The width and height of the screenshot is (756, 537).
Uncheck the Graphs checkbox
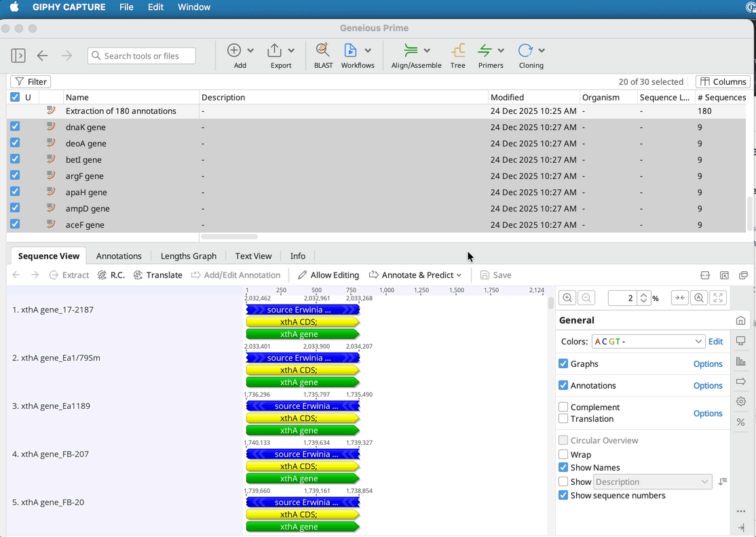563,364
